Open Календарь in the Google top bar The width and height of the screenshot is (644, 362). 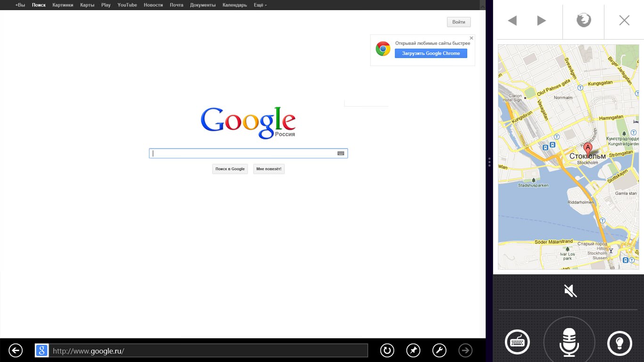pos(235,5)
